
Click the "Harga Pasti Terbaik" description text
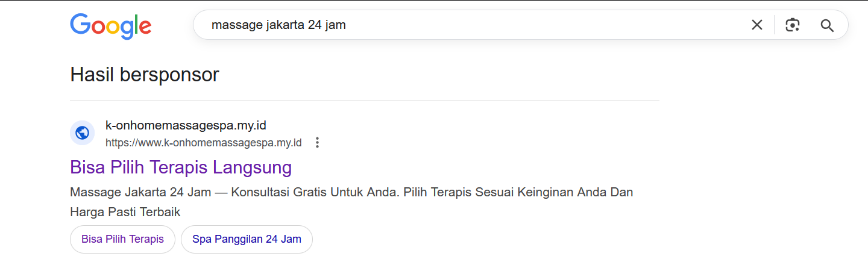click(125, 211)
